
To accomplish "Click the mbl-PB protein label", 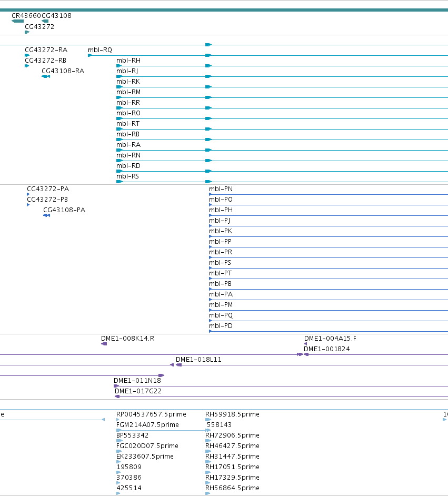I will click(x=220, y=284).
